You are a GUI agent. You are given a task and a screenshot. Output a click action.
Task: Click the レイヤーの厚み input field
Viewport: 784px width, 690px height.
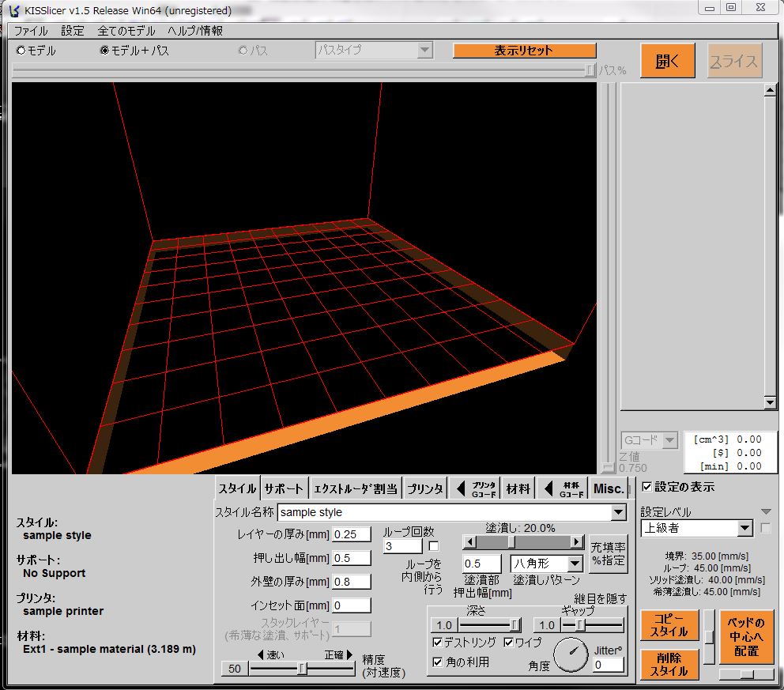[x=352, y=534]
